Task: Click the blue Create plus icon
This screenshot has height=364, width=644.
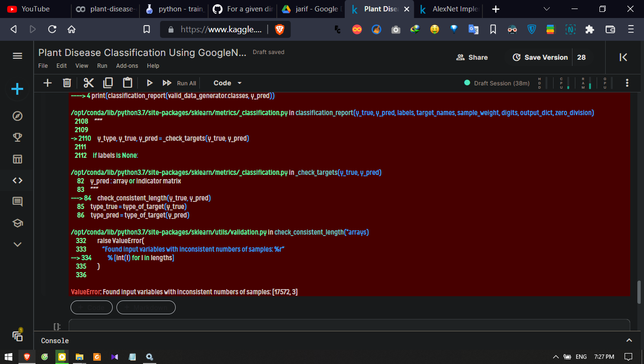Action: click(x=18, y=89)
